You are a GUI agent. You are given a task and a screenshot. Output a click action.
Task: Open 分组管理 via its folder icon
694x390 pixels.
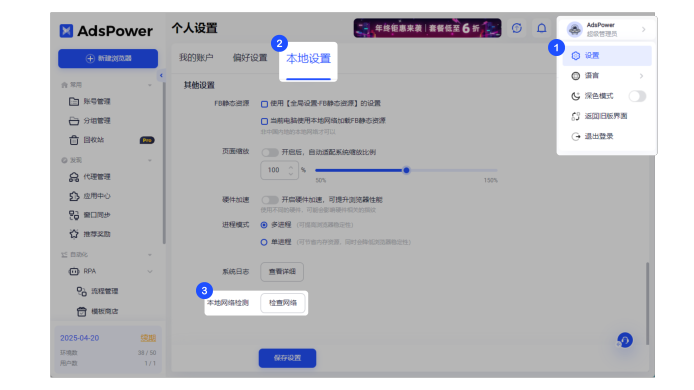point(74,121)
